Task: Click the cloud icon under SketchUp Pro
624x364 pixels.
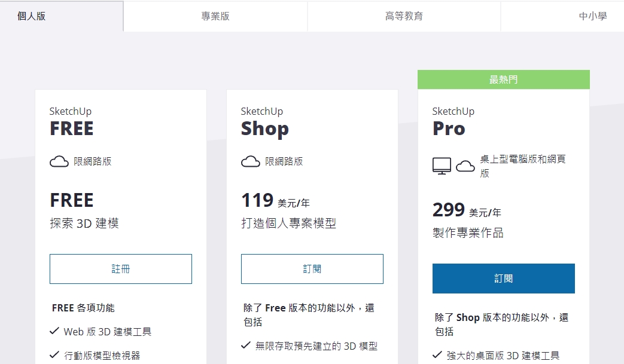Action: (465, 166)
